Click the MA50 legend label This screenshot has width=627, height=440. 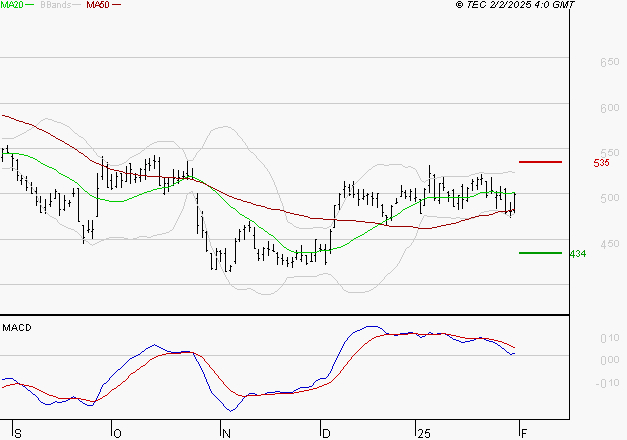tap(98, 5)
